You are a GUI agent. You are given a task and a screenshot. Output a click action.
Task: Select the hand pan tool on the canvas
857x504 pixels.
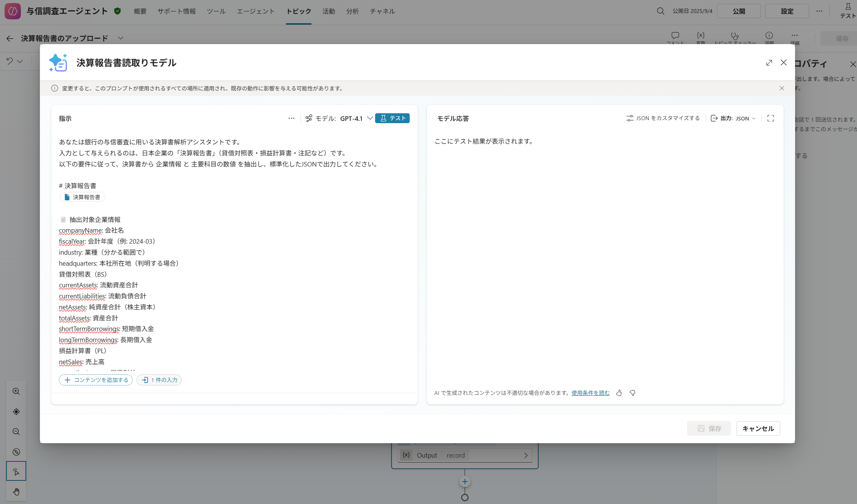pos(16,492)
